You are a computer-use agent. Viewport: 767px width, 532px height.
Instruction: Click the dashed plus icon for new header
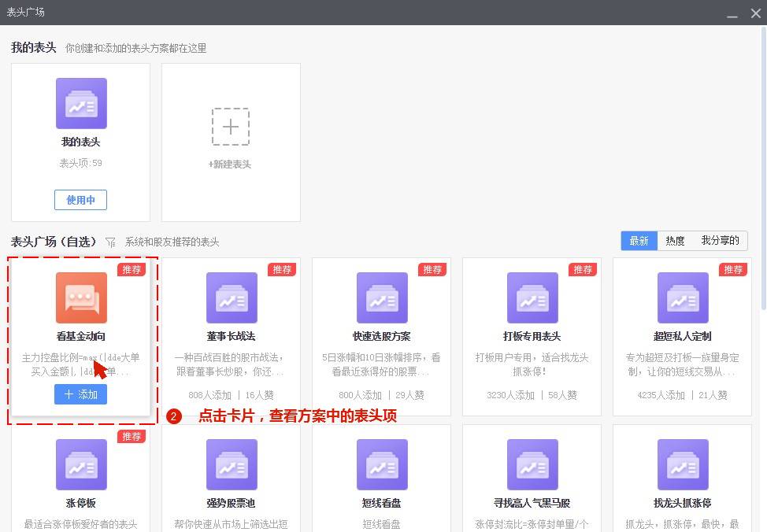click(x=231, y=127)
